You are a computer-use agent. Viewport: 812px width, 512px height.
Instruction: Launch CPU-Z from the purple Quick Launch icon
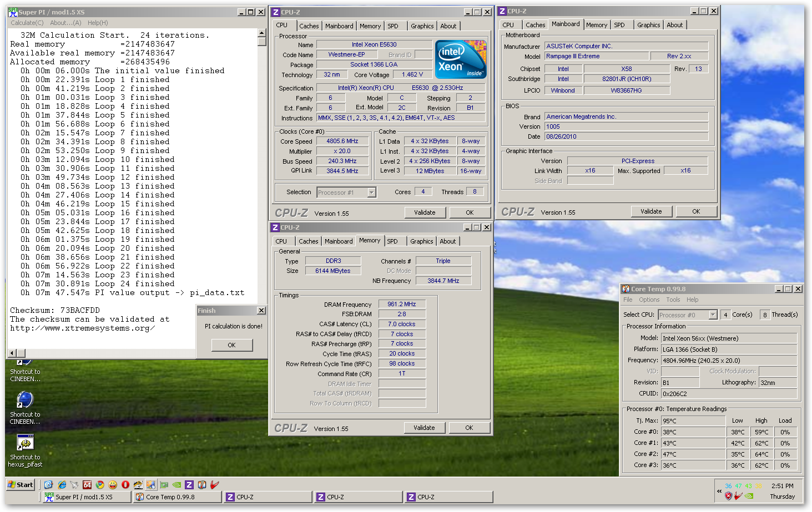(189, 485)
